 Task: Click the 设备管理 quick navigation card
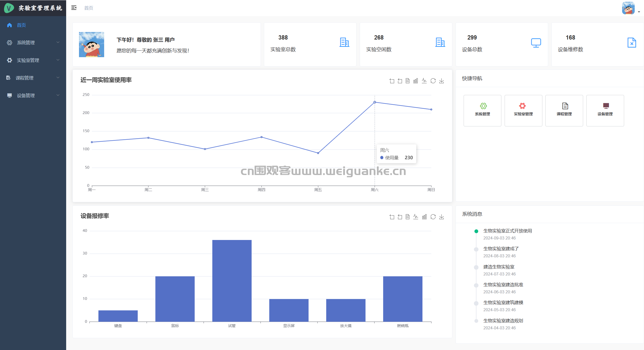[x=605, y=110]
